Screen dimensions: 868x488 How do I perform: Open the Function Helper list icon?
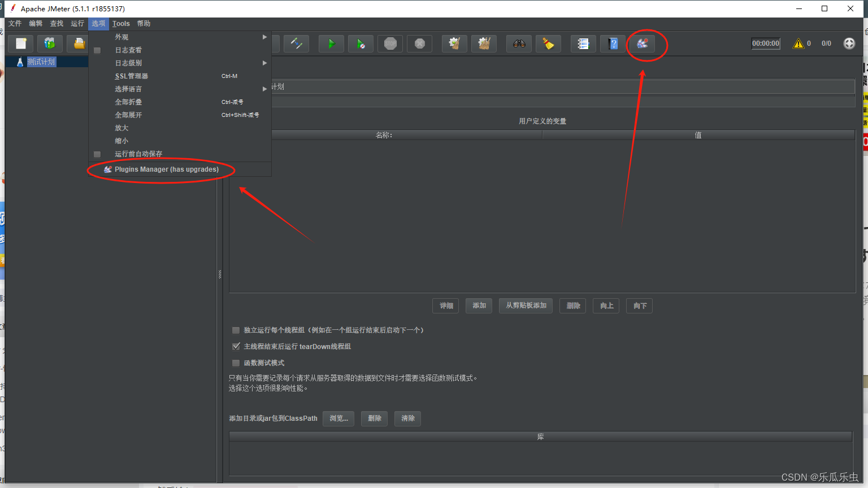[x=583, y=43]
